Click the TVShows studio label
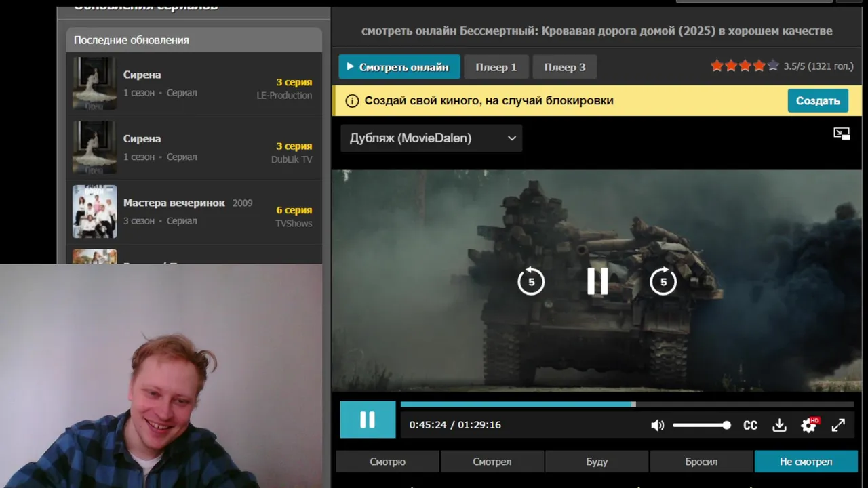The width and height of the screenshot is (868, 488). [x=294, y=223]
